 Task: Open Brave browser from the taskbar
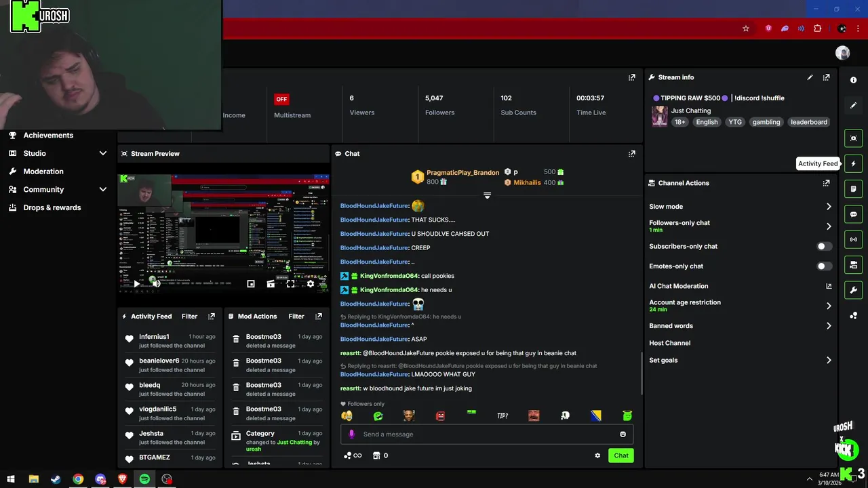tap(122, 479)
